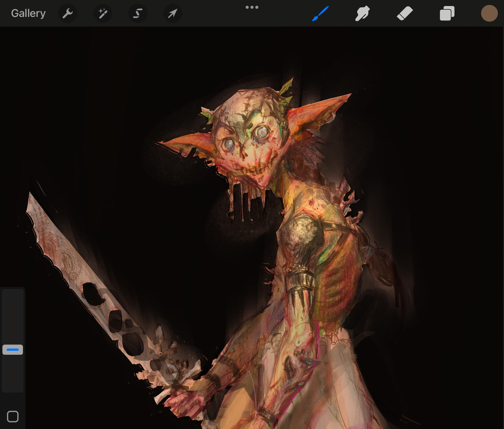This screenshot has width=504, height=429.
Task: Open the Adjustments magic wand menu
Action: point(103,13)
